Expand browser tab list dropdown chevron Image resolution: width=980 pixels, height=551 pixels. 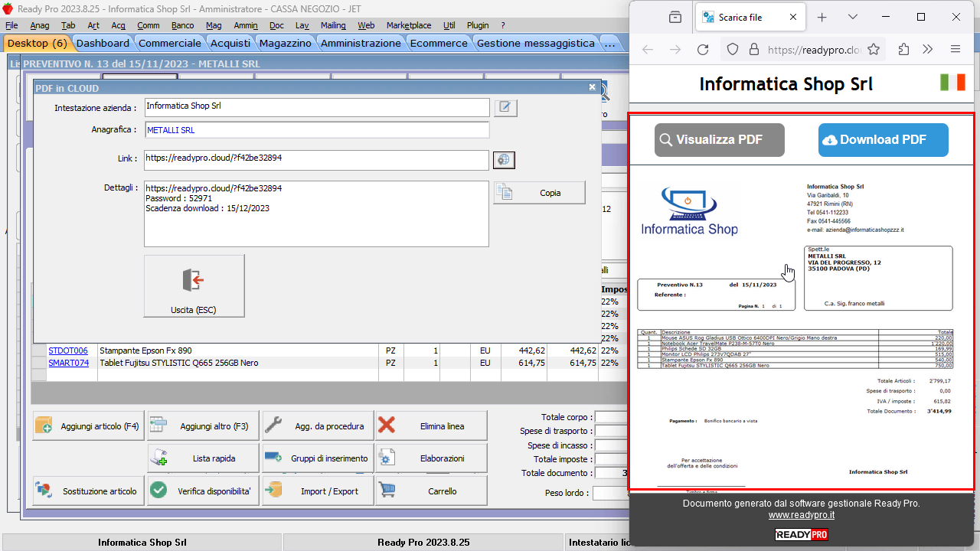coord(853,17)
